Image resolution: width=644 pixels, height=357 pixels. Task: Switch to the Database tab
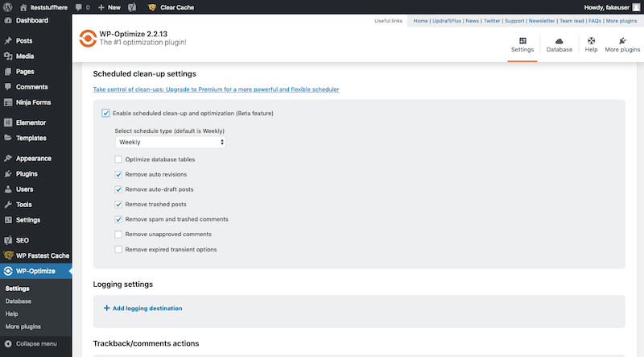click(x=559, y=45)
